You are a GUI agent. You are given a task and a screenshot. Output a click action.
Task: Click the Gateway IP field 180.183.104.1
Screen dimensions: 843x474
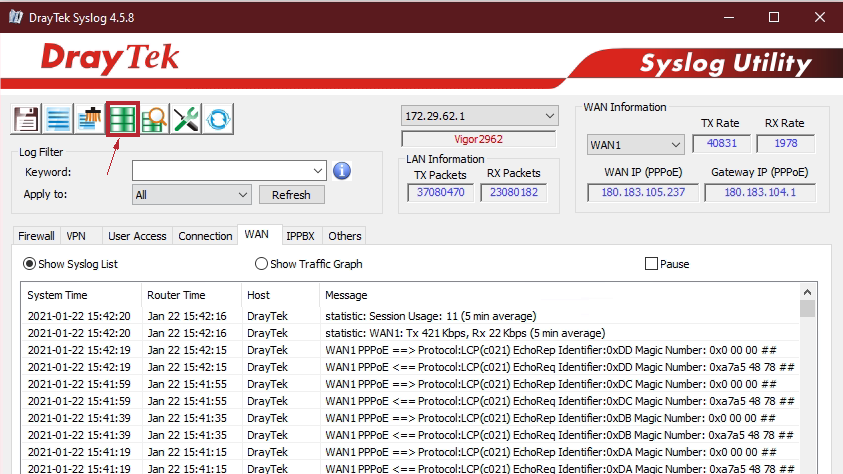(760, 192)
